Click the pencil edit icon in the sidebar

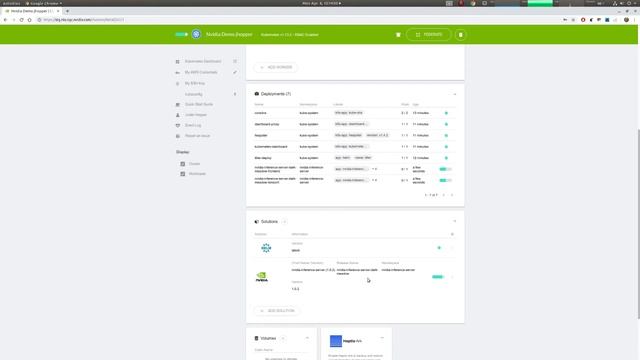[235, 72]
